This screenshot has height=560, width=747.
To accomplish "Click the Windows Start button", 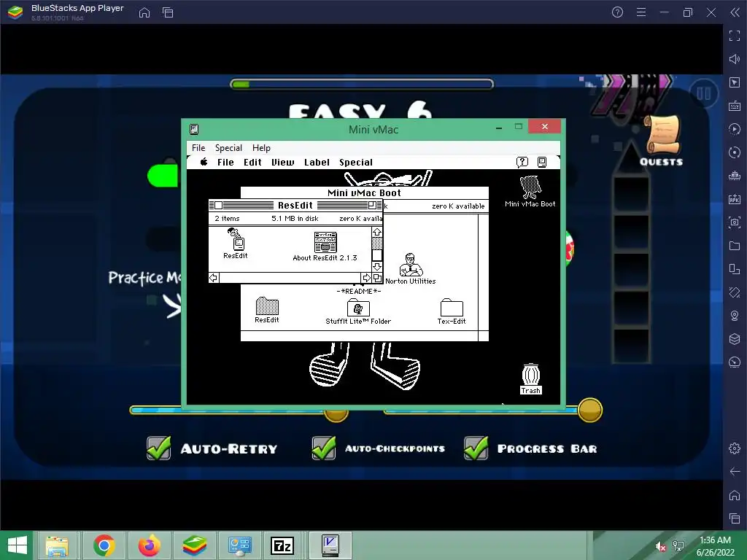I will pyautogui.click(x=18, y=545).
